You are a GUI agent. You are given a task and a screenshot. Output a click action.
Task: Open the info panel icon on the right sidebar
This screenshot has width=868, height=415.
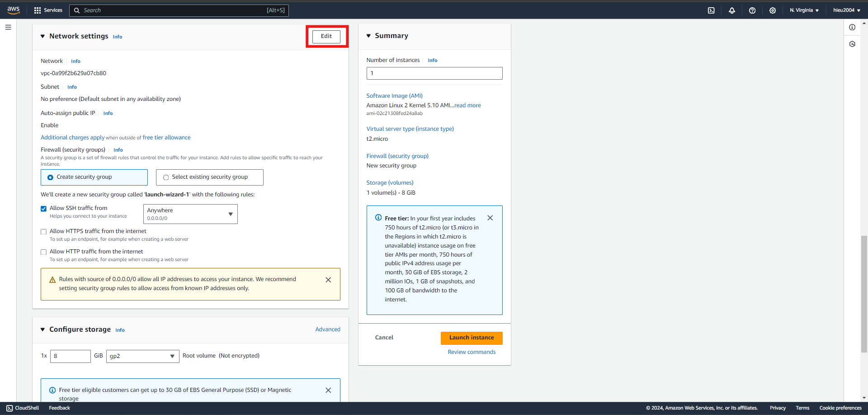pos(852,27)
